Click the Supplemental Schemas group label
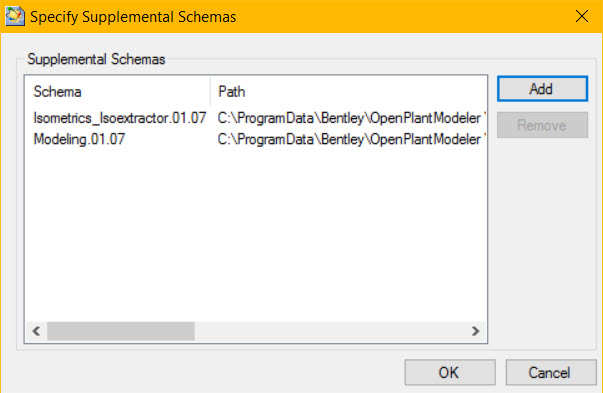 coord(96,59)
